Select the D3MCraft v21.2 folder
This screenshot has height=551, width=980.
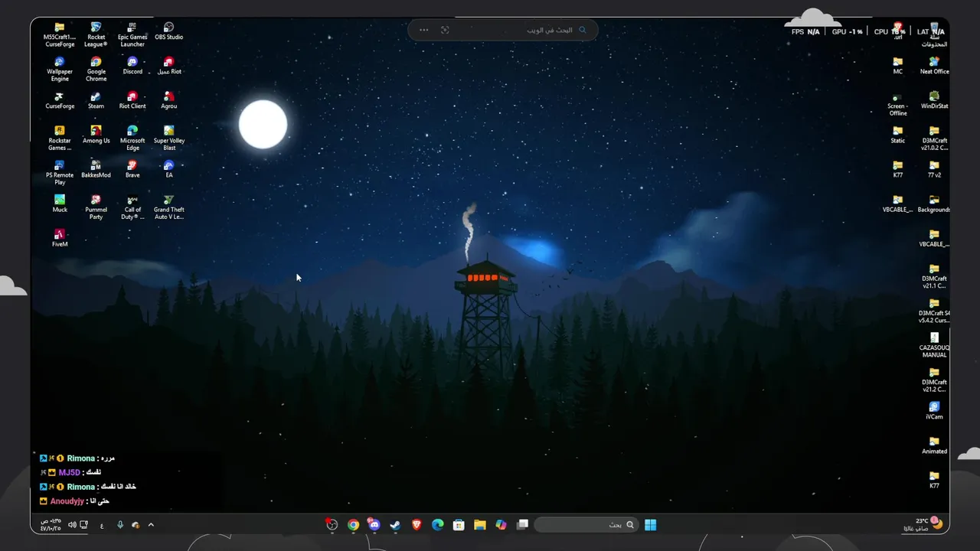click(x=934, y=379)
